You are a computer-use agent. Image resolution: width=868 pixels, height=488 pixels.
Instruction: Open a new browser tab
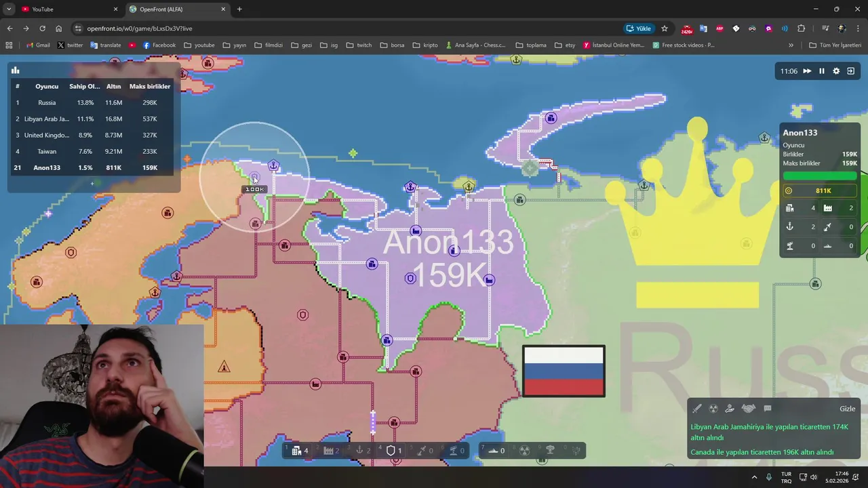coord(239,9)
